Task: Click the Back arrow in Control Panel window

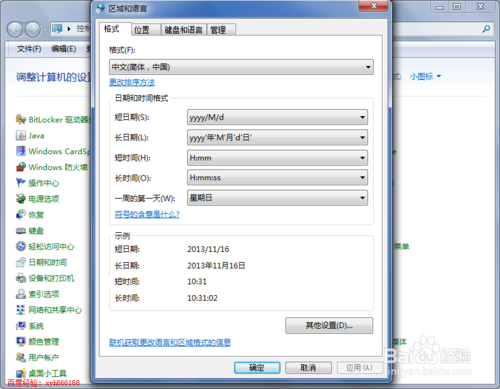Action: coord(15,29)
